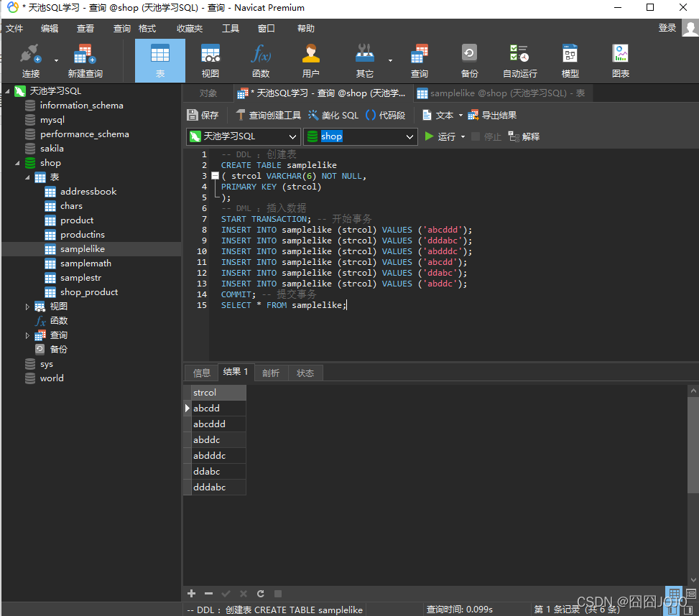699x616 pixels.
Task: Beautify SQL with 美化 SQL
Action: click(x=333, y=116)
